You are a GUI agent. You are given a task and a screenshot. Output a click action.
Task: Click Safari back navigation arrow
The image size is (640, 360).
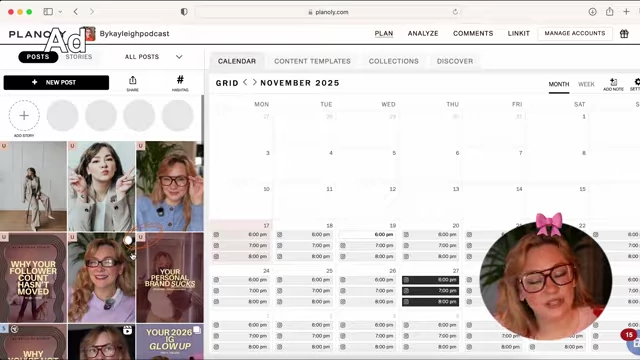[76, 12]
